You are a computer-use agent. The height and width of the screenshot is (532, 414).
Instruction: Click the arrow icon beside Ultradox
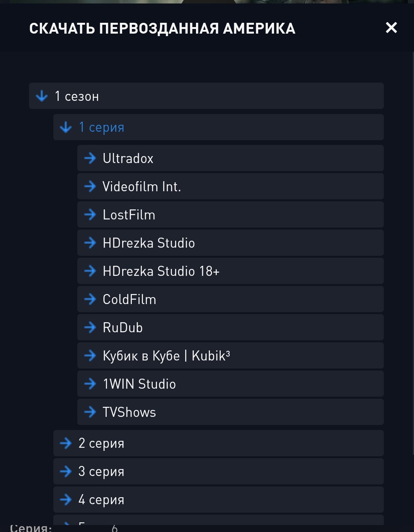click(x=90, y=158)
